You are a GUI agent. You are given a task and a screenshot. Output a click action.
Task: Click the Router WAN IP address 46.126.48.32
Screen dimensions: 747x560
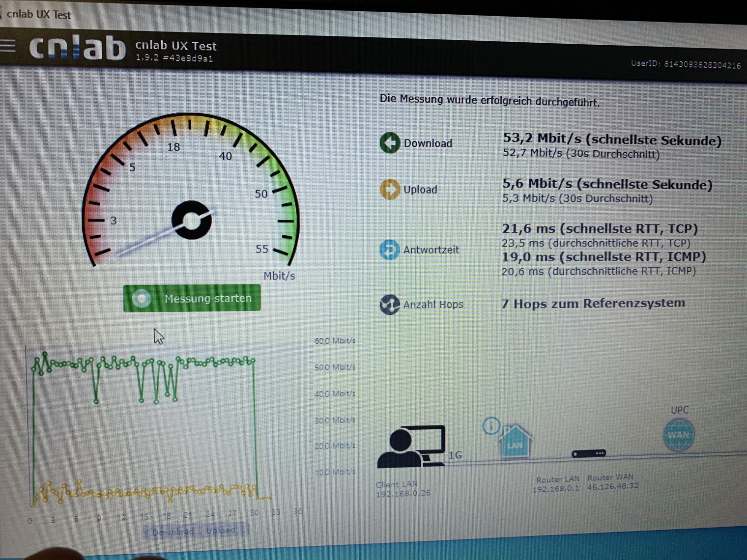click(x=612, y=486)
